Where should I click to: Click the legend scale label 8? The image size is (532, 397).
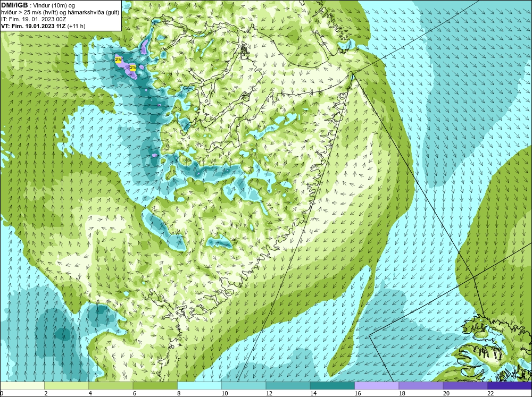click(x=179, y=393)
